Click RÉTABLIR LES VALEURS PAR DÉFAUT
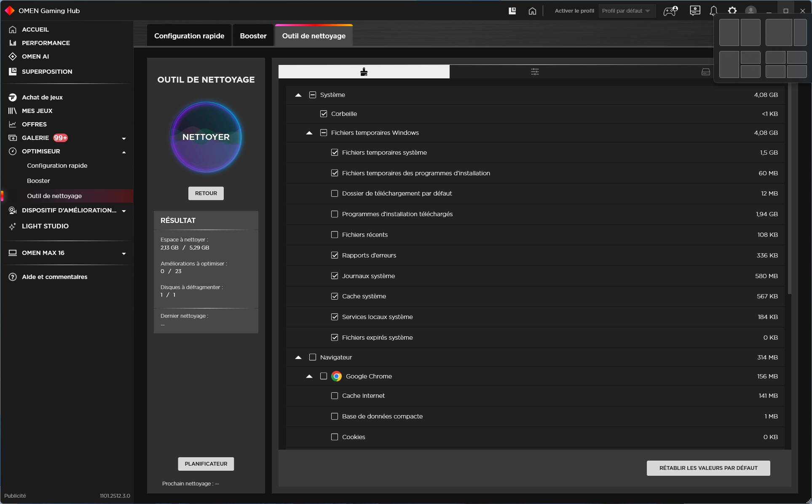Screen dimensions: 812x504 [x=708, y=468]
